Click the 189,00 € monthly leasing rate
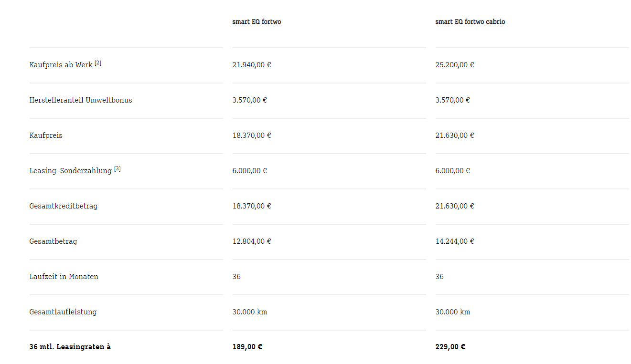This screenshot has width=631, height=364. pyautogui.click(x=247, y=347)
